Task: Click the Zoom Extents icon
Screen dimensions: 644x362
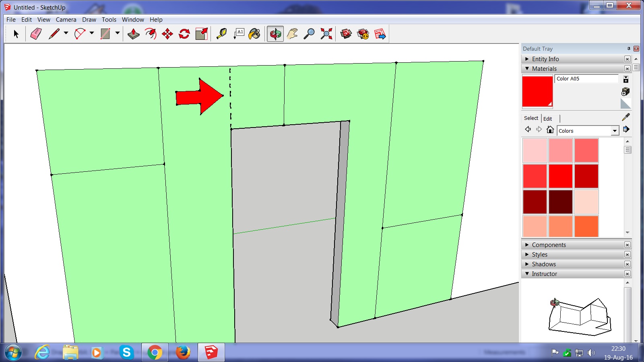Action: (x=326, y=34)
